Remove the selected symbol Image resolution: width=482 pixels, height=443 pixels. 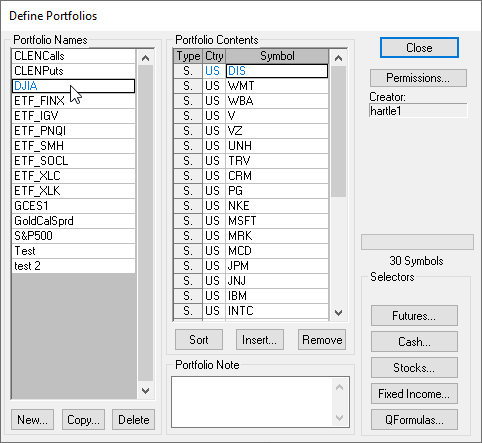[322, 340]
